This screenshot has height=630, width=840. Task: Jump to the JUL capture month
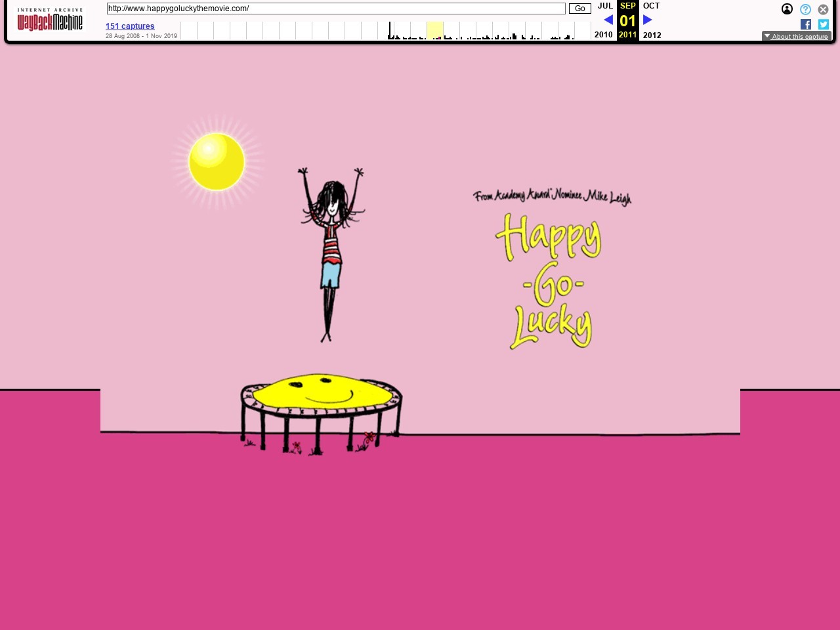point(605,6)
